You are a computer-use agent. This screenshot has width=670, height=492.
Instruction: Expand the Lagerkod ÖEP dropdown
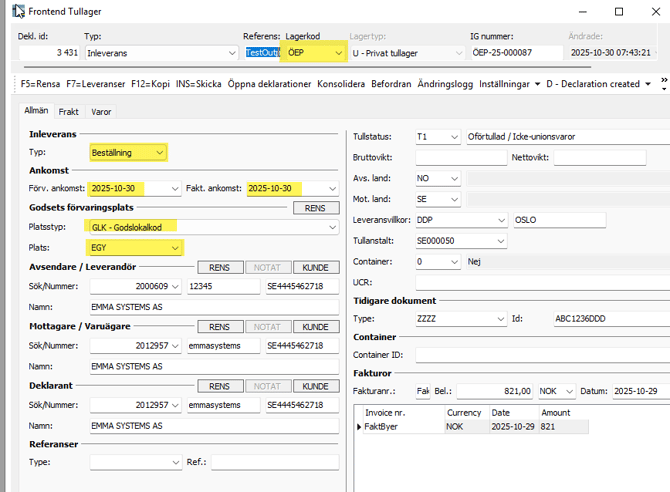(x=337, y=52)
